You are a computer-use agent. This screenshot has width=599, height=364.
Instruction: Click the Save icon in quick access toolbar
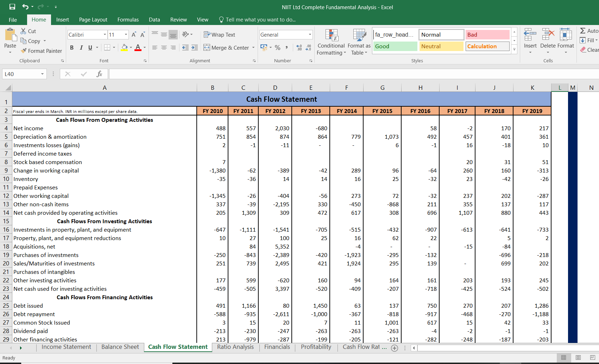click(12, 7)
